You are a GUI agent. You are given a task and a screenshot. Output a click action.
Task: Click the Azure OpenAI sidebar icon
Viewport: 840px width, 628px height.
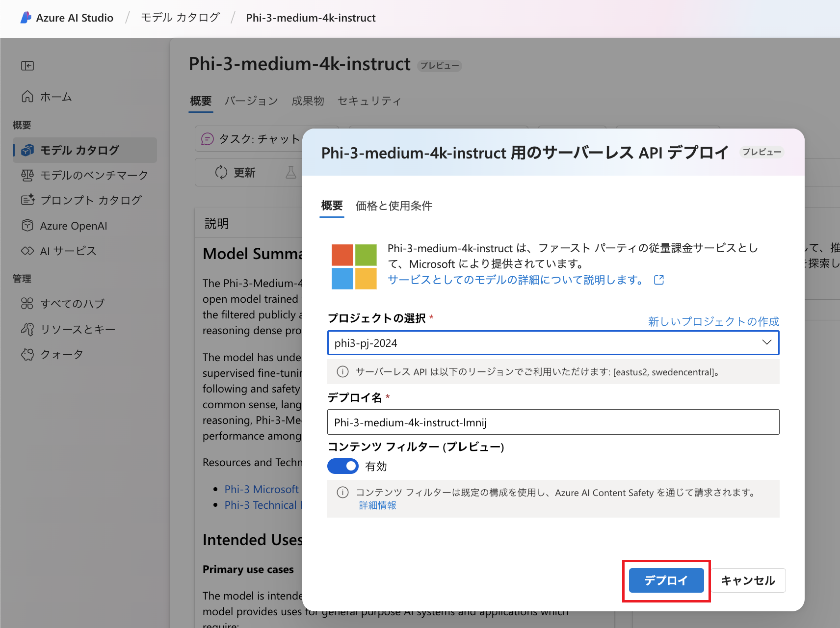pyautogui.click(x=27, y=226)
